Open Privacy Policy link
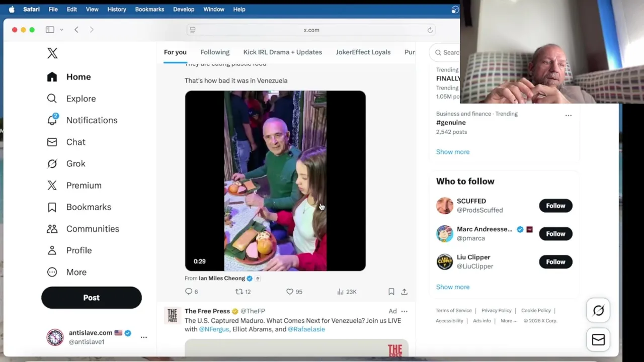The width and height of the screenshot is (644, 362). (496, 311)
